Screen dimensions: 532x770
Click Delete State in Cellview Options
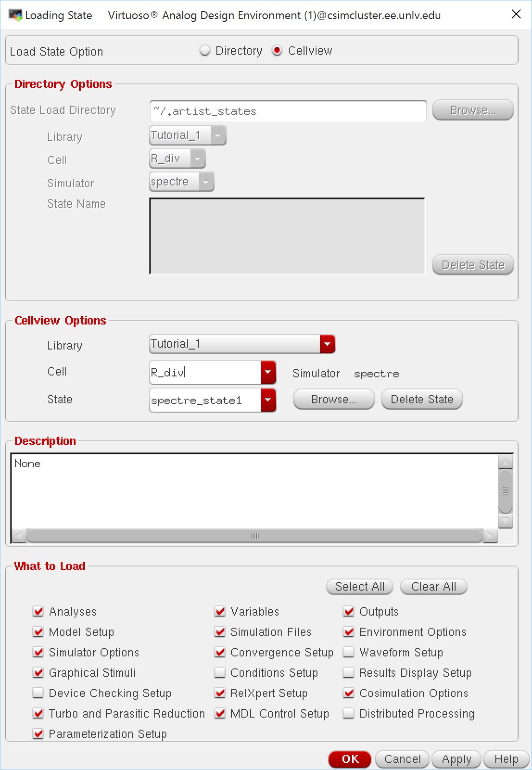coord(422,399)
